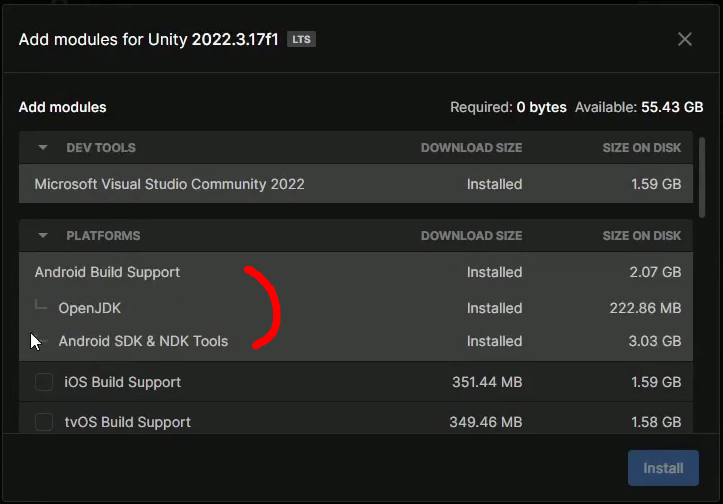
Task: Click the Add modules heading
Action: 62,107
